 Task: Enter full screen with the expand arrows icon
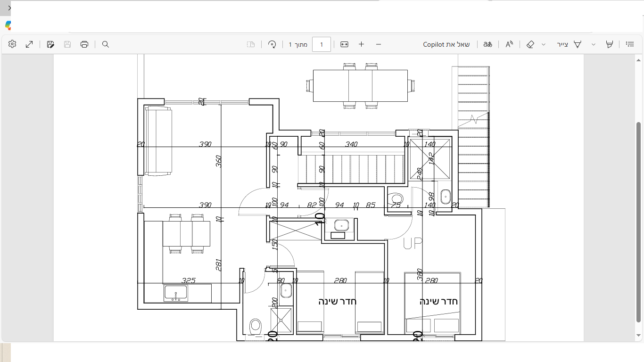[29, 44]
